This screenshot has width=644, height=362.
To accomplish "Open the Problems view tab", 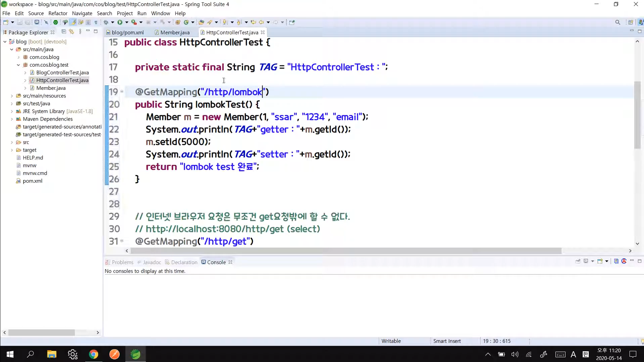I will [x=122, y=262].
